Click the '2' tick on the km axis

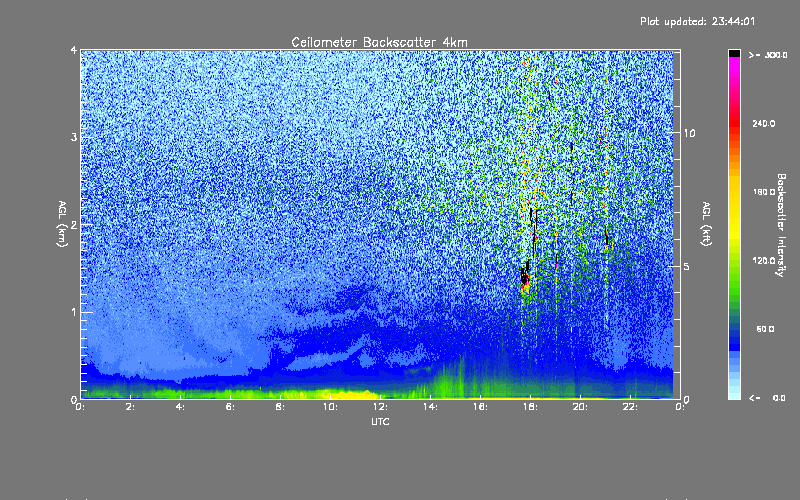(74, 225)
